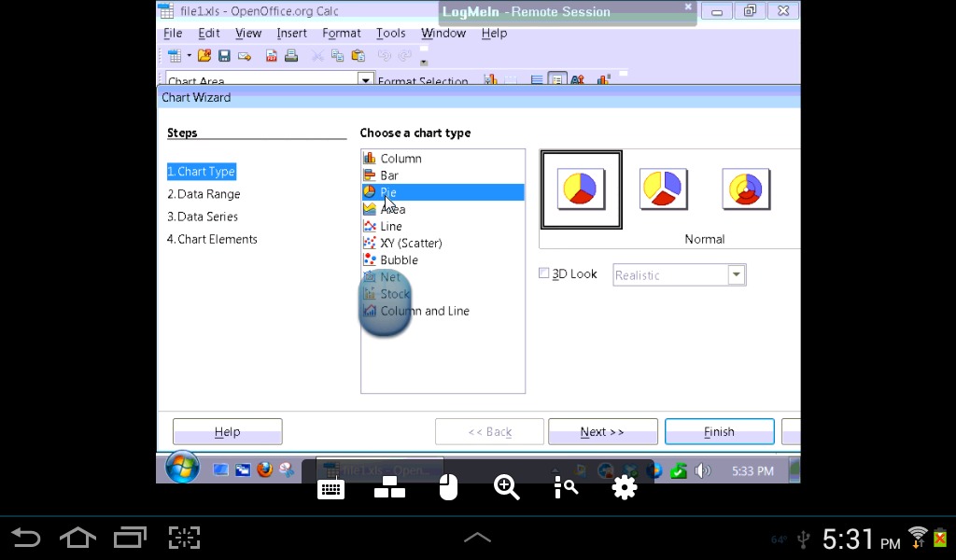Choose Line chart type
Viewport: 956px width, 560px height.
point(443,226)
